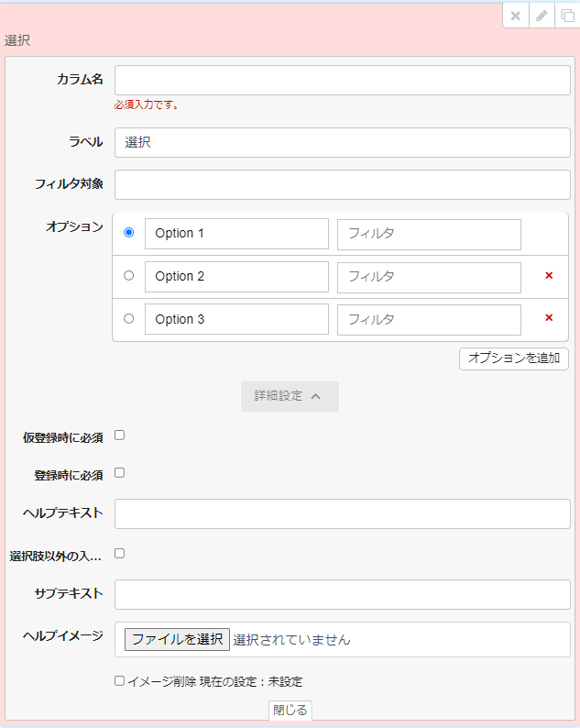Click the copy duplicate icon
Viewport: 580px width, 728px height.
[567, 16]
